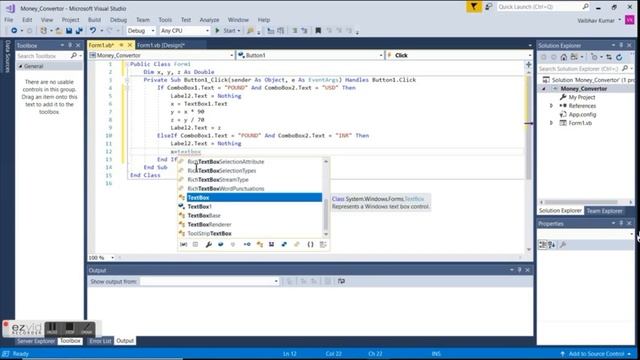The height and width of the screenshot is (360, 640).
Task: Click the New Project toolbar icon
Action: [x=43, y=31]
